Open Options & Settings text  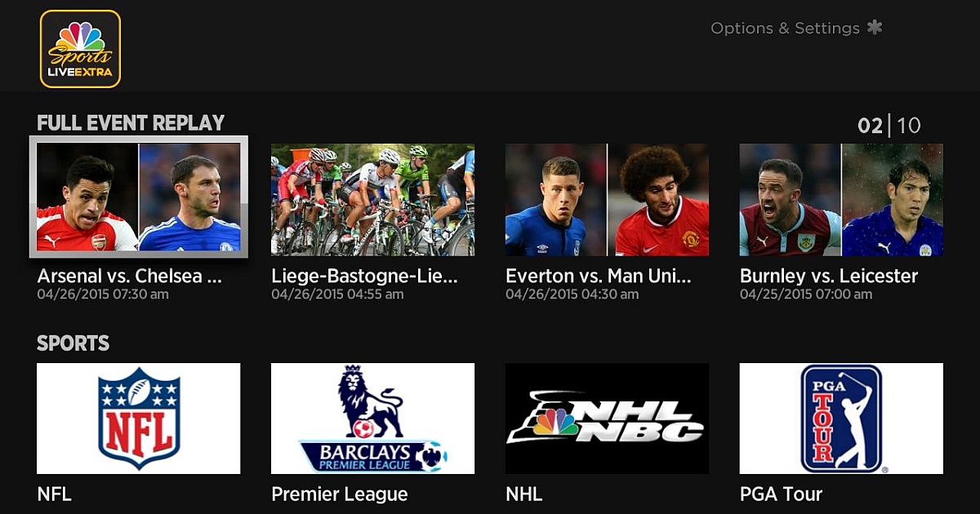786,29
